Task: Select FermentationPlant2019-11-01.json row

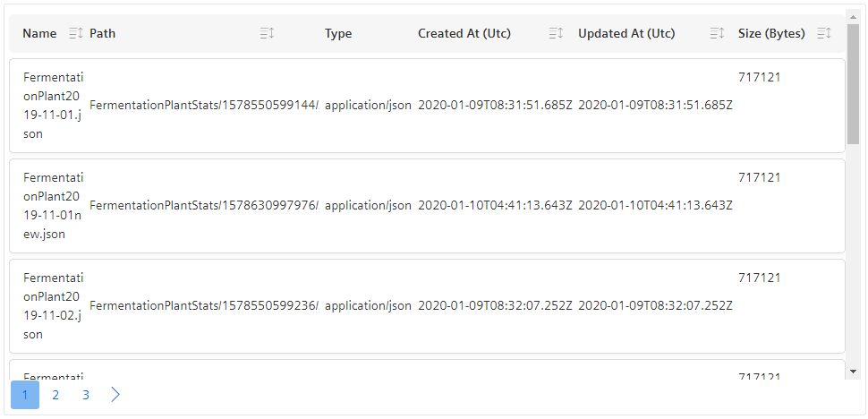Action: coord(428,106)
